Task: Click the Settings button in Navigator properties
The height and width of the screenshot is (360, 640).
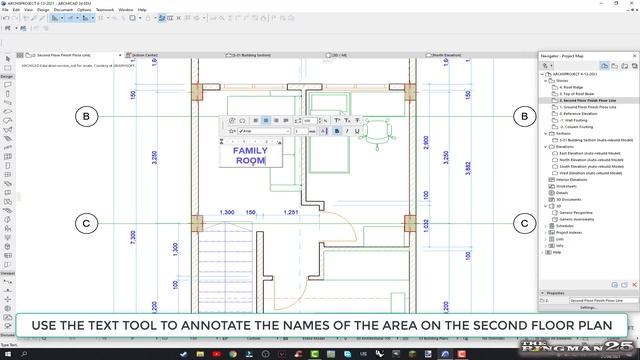Action: coord(588,307)
